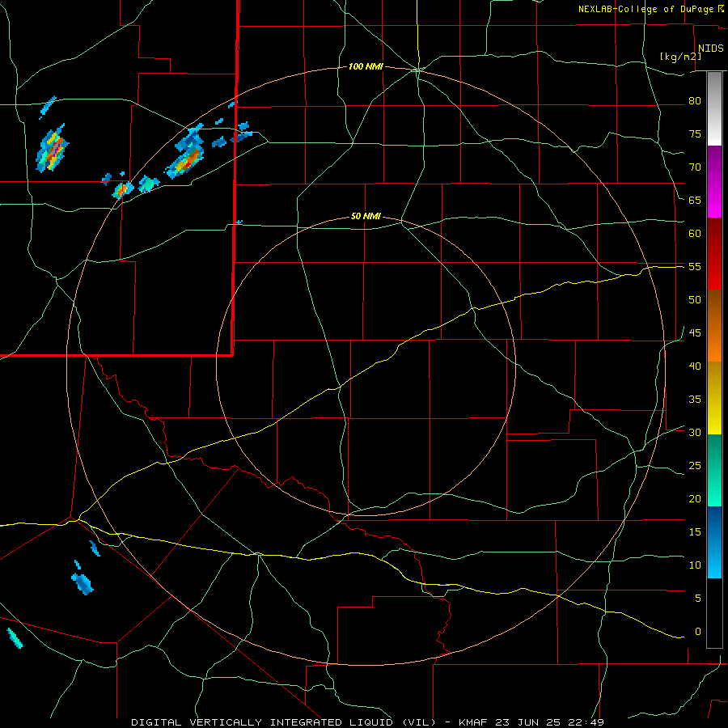Click the 55 value on color scale

tap(695, 266)
